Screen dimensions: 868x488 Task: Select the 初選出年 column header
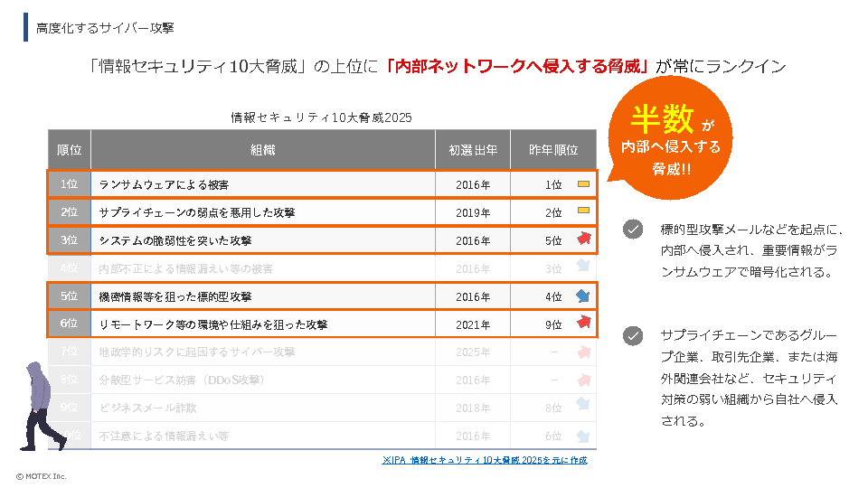click(473, 150)
